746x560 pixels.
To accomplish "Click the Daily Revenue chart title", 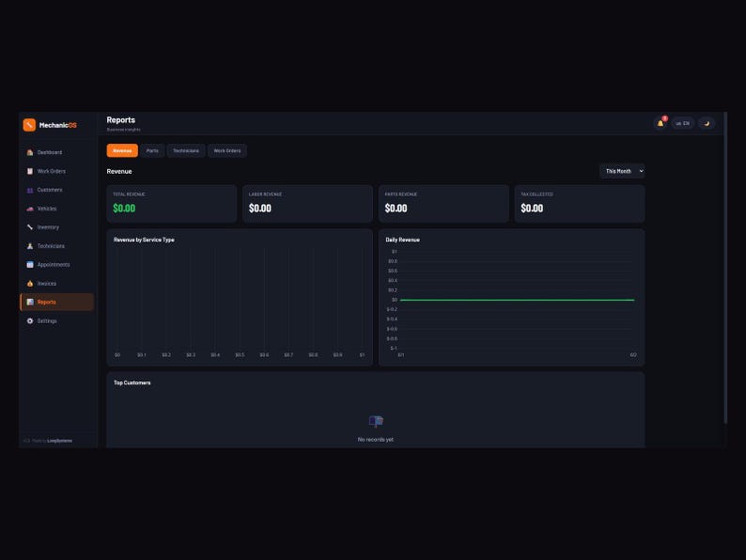I will click(x=402, y=240).
